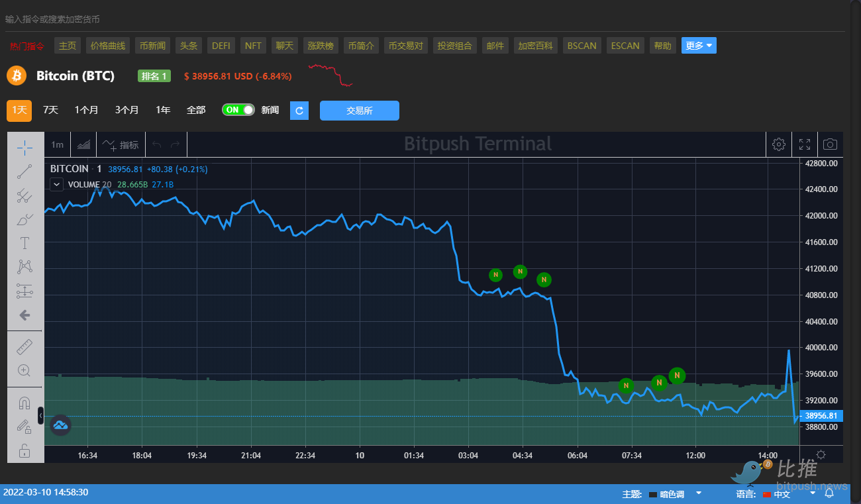Toggle the 新闻 ON switch
Viewport: 861px width, 504px height.
[x=238, y=110]
